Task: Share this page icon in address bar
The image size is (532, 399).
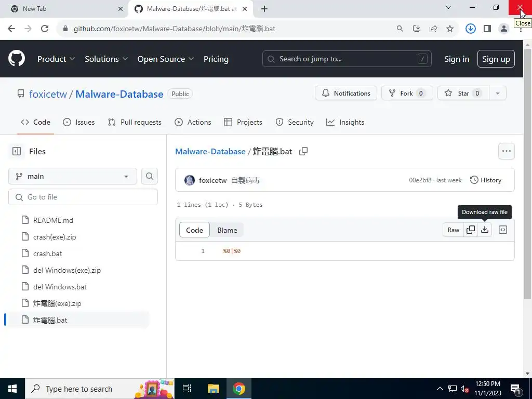Action: [433, 29]
